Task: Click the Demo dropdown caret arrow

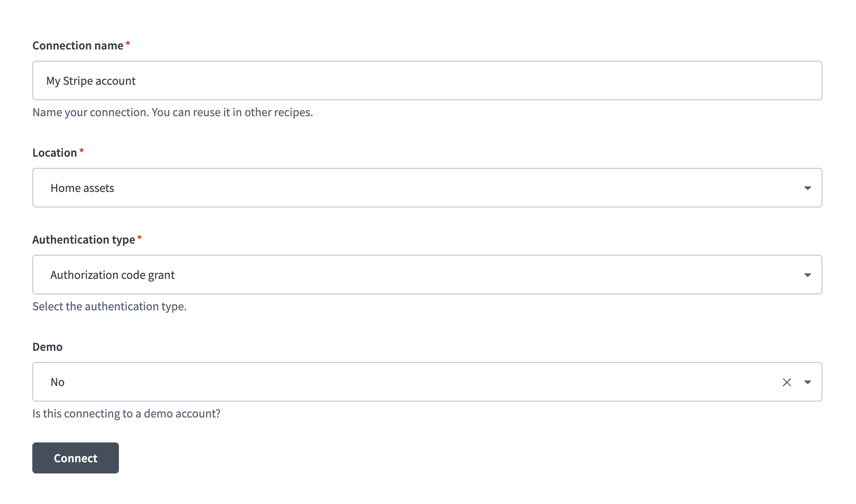Action: [x=807, y=382]
